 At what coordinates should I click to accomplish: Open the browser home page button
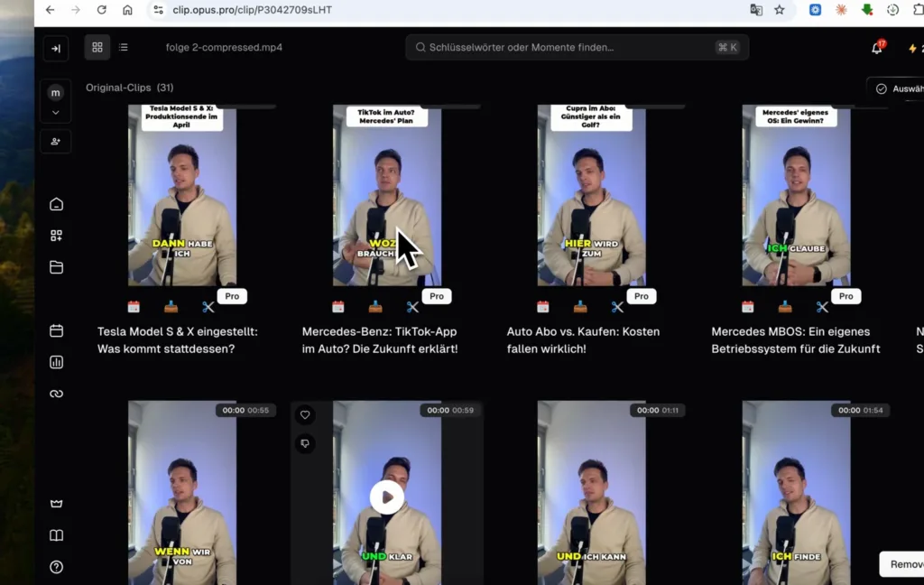click(127, 10)
